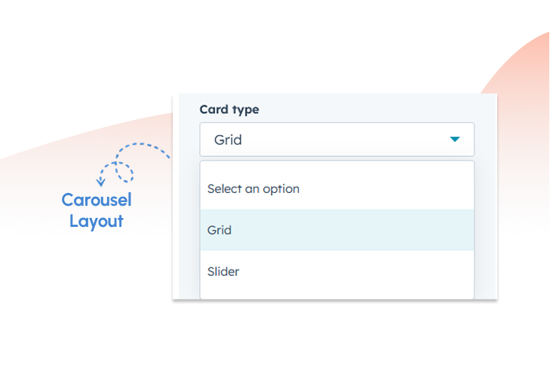Select the highlighted Grid option in the list
Screen dimensions: 550x392
coord(220,230)
